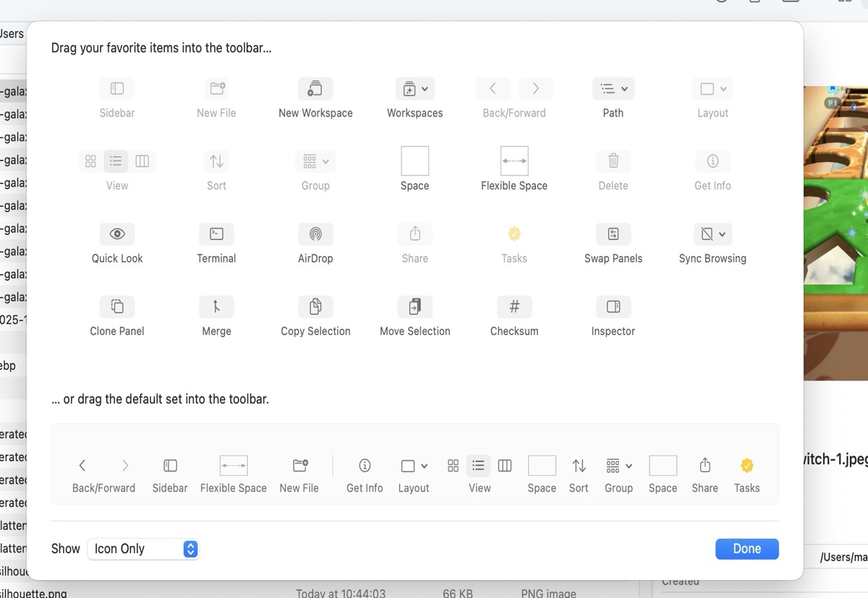Viewport: 868px width, 598px height.
Task: Open the Show Icon Only popup menu
Action: tap(143, 549)
